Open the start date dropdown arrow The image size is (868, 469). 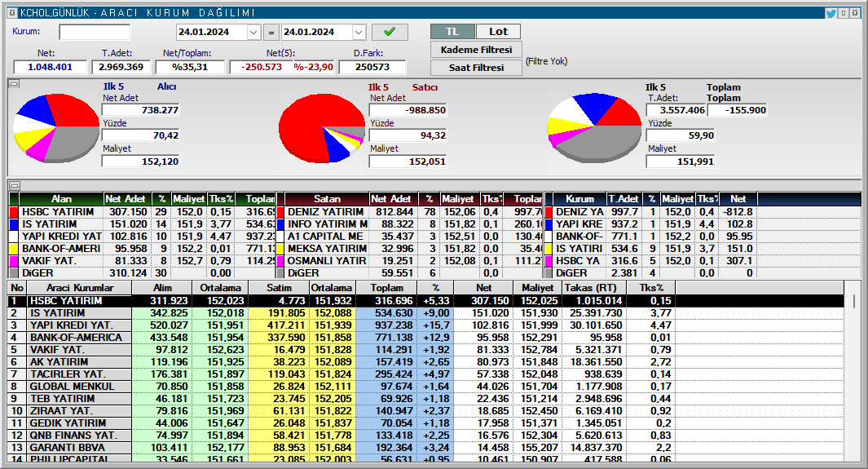coord(253,32)
